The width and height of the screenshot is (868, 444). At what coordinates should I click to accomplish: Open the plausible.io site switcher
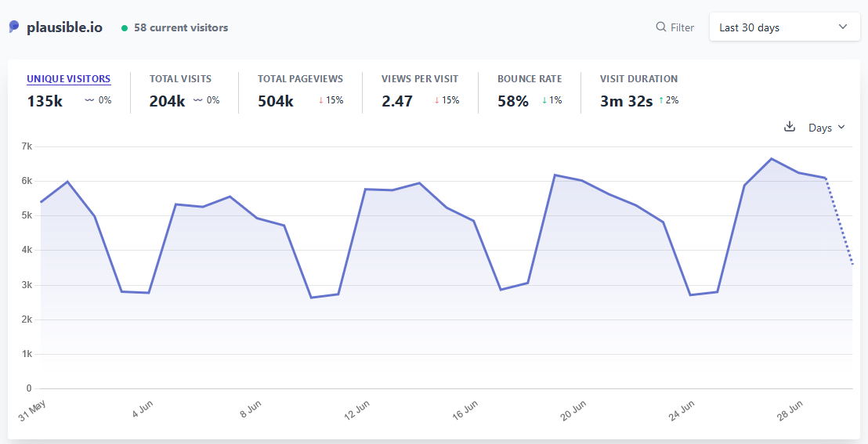point(64,27)
